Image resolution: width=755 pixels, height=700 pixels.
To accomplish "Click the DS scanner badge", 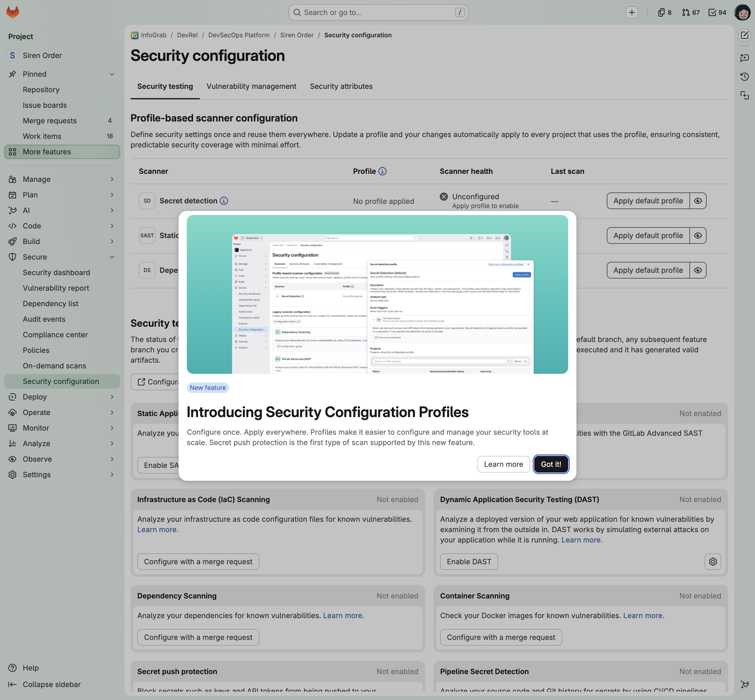I will (x=147, y=270).
